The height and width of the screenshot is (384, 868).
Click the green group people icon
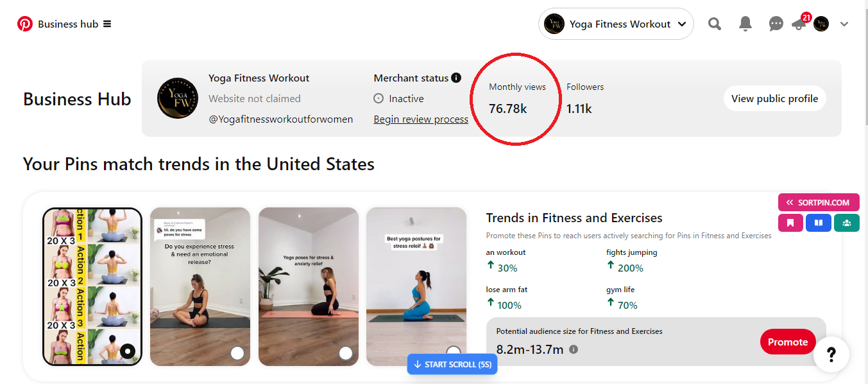click(x=847, y=223)
